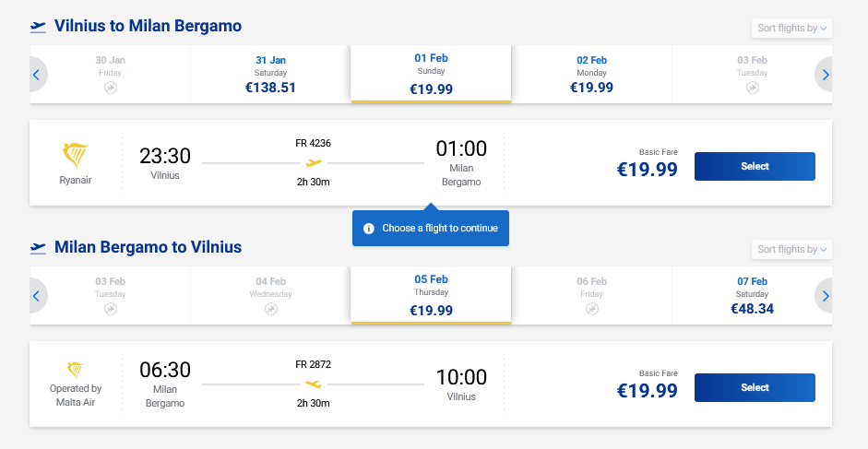
Task: Select the 31 Jan Saturday date tab
Action: (x=270, y=74)
